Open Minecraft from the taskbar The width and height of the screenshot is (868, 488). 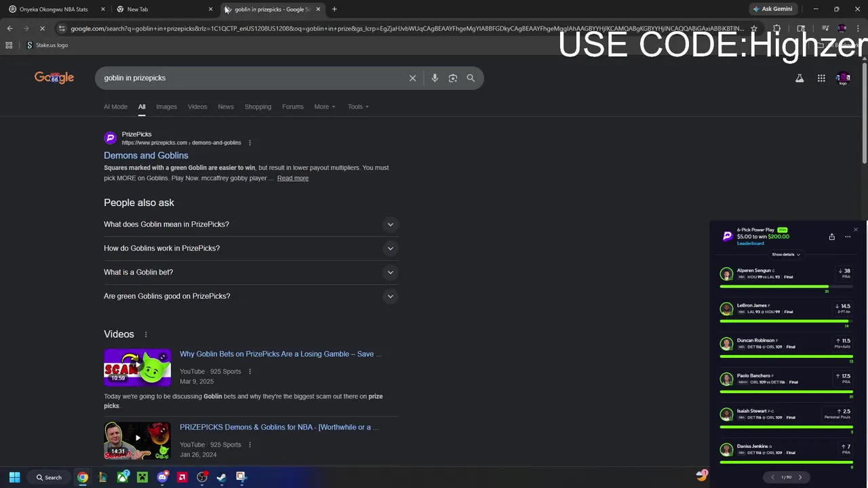pyautogui.click(x=142, y=477)
